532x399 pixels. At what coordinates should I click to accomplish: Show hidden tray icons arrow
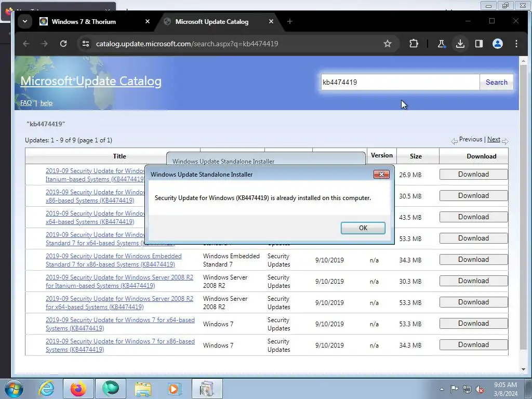coord(442,389)
